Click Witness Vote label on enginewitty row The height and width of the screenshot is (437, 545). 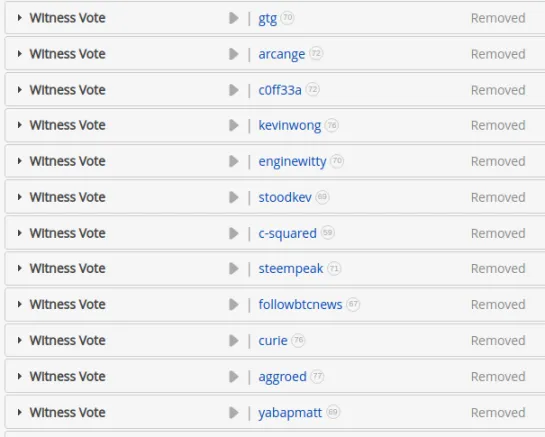(x=67, y=161)
